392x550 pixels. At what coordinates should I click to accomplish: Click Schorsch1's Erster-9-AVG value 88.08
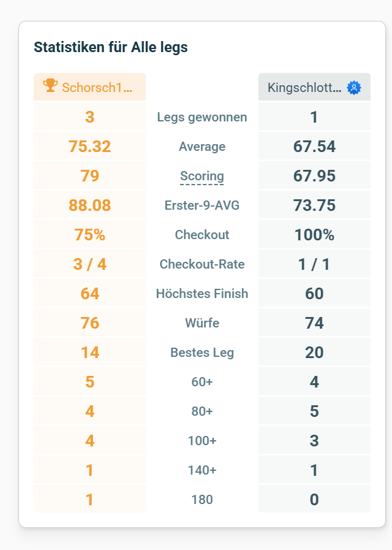[89, 205]
